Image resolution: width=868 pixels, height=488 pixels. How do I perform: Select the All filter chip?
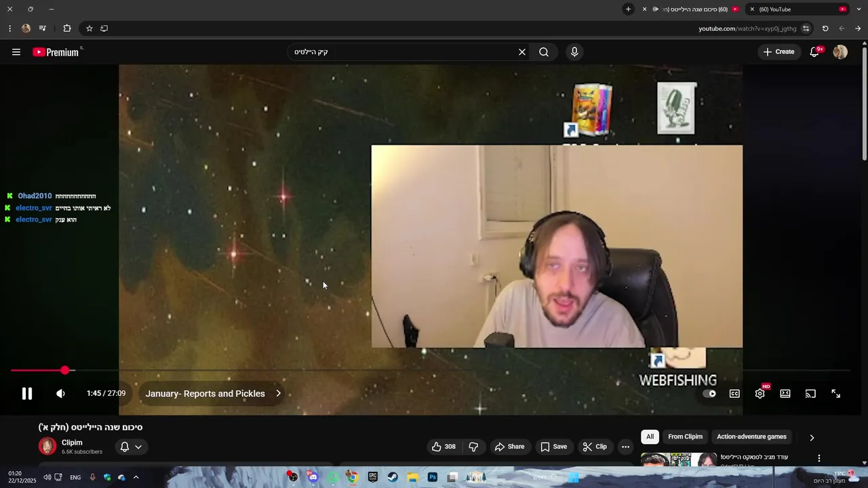point(650,436)
